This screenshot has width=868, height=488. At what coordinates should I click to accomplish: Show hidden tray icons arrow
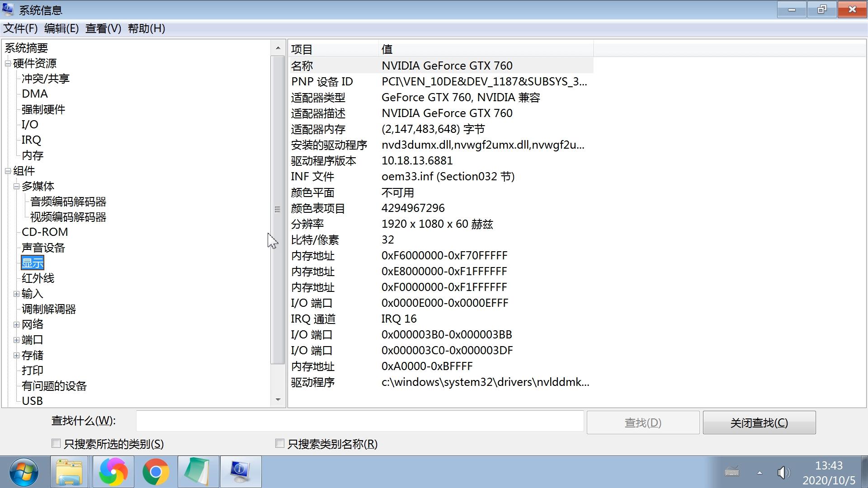(x=759, y=473)
